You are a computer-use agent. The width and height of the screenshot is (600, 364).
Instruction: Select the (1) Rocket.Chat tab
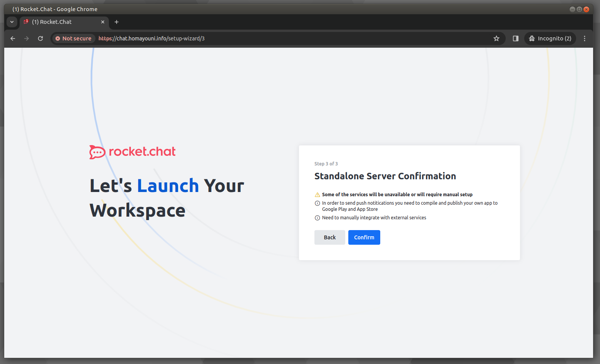64,22
